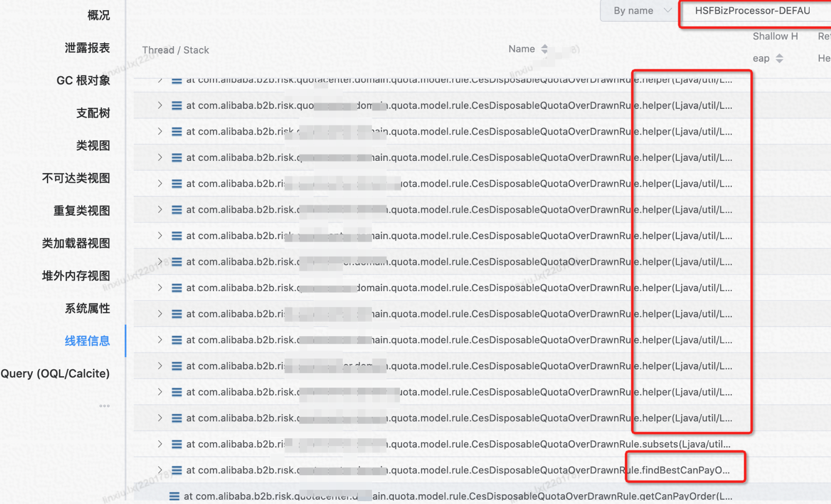Open the 堆外内存视图 section
Viewport: 831px width, 504px height.
[x=76, y=276]
